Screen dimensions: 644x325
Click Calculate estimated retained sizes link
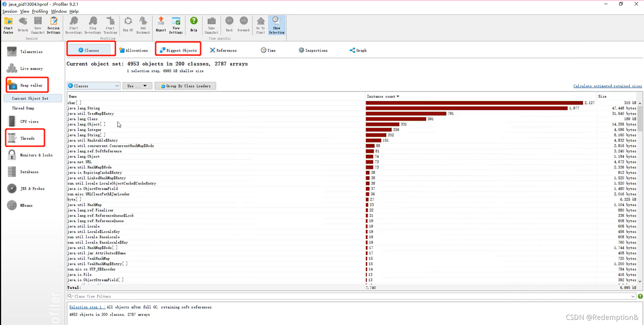point(607,86)
